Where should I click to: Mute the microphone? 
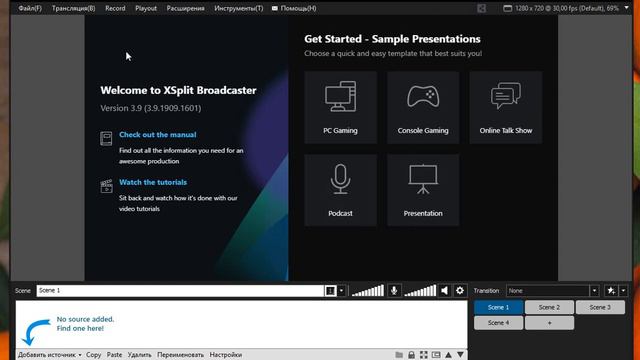[394, 291]
